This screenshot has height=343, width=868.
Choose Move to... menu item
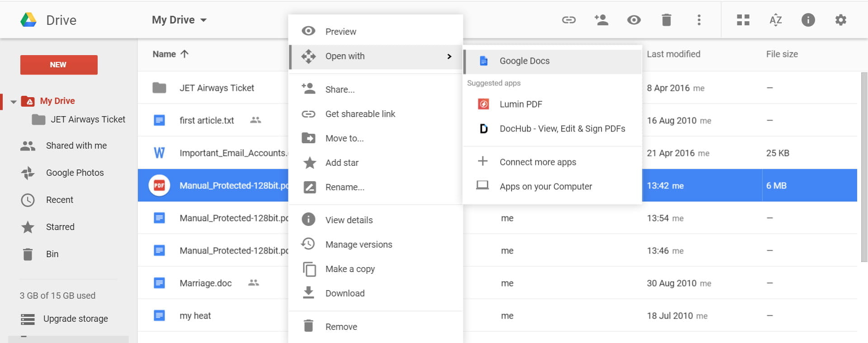click(x=375, y=138)
